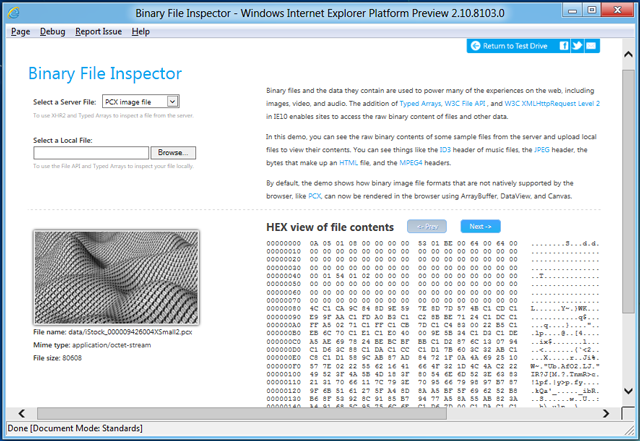Screen dimensions: 640x441
Task: Click the back arrow icon beside Return to Test Drive
Action: (475, 46)
